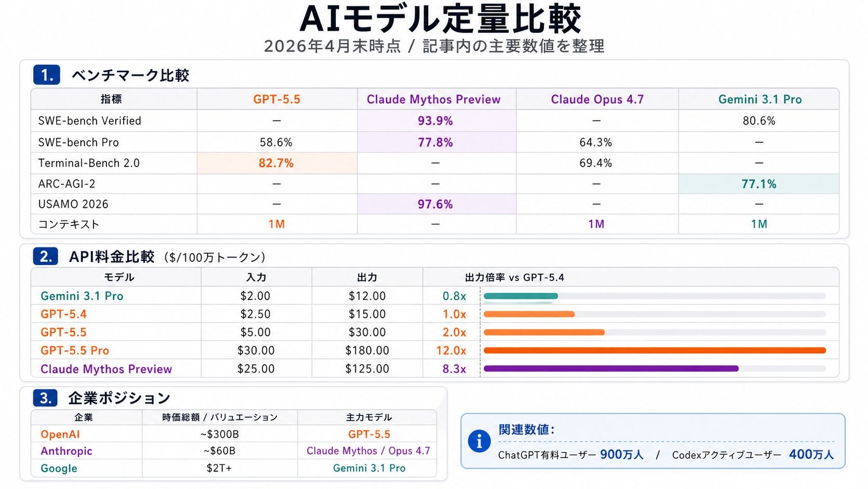Click the API料金比較 section heading
Image resolution: width=868 pixels, height=489 pixels.
[x=112, y=257]
